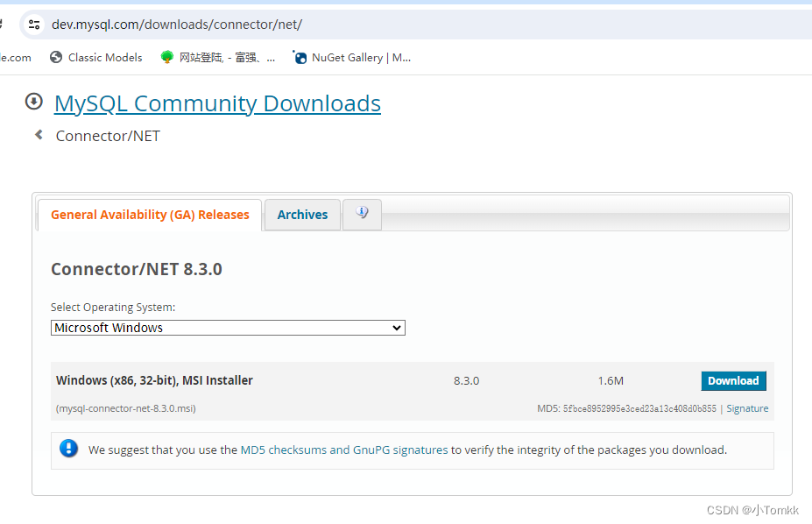Click the Windows (x86, 32-bit) MSI Installer title

[x=154, y=380]
